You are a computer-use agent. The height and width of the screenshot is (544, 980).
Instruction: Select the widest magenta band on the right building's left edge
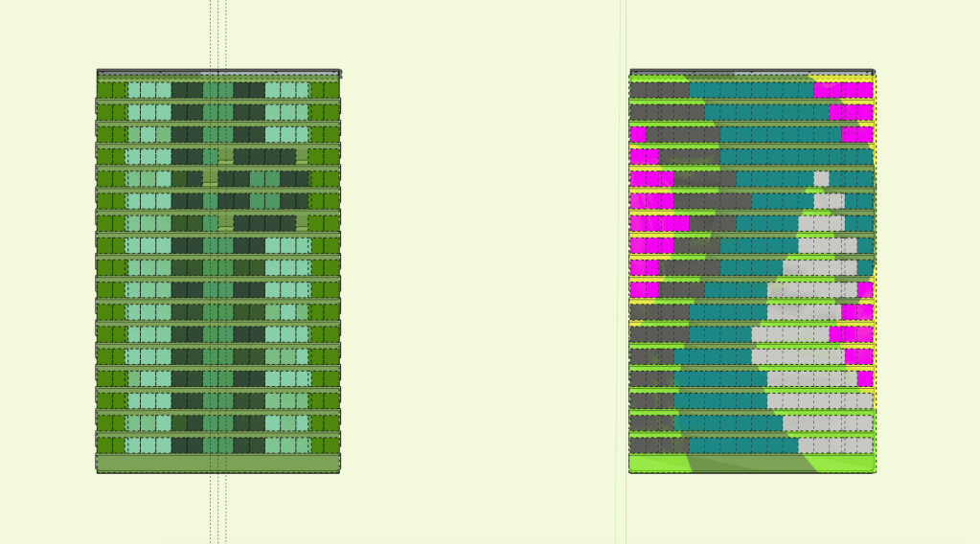659,223
